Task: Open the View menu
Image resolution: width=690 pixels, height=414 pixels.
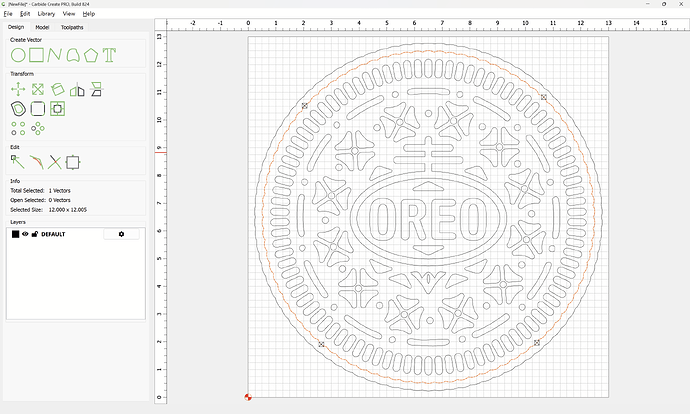Action: 68,14
